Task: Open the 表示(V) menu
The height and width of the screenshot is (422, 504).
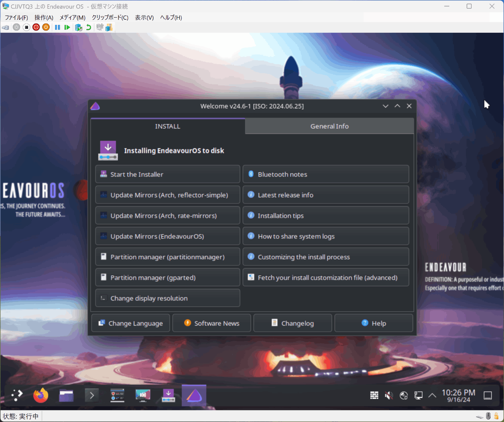Action: [144, 17]
